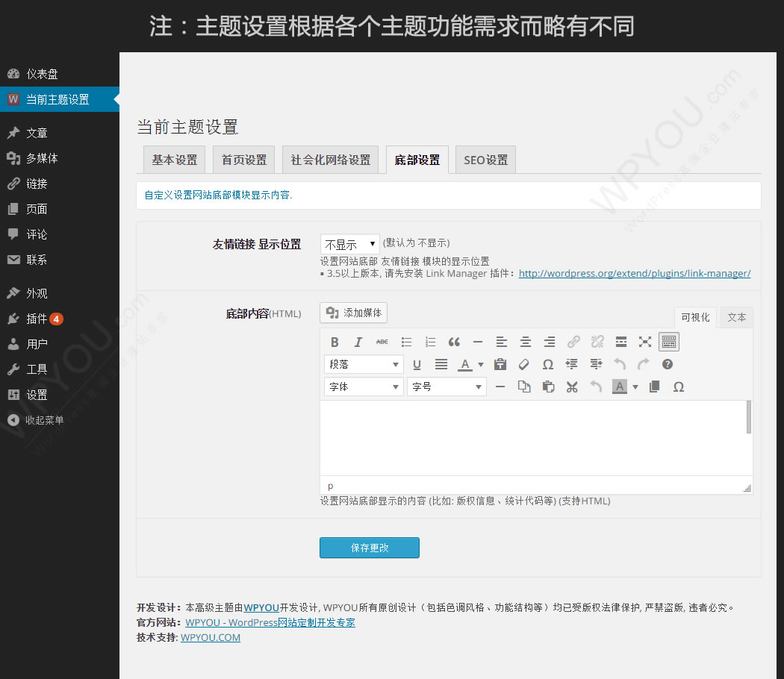This screenshot has width=784, height=679.
Task: Open the 字号 font size dropdown
Action: pos(447,387)
